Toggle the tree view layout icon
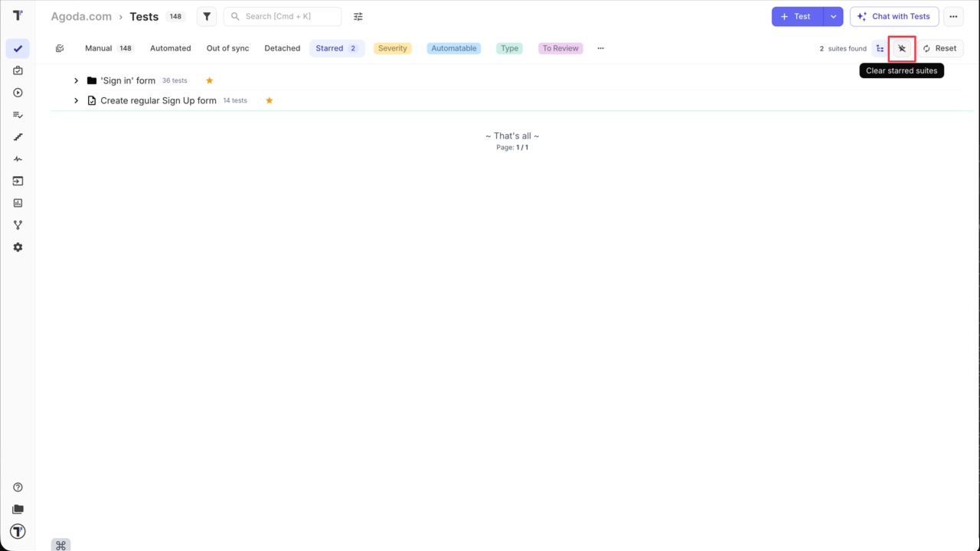This screenshot has height=551, width=980. pyautogui.click(x=880, y=48)
